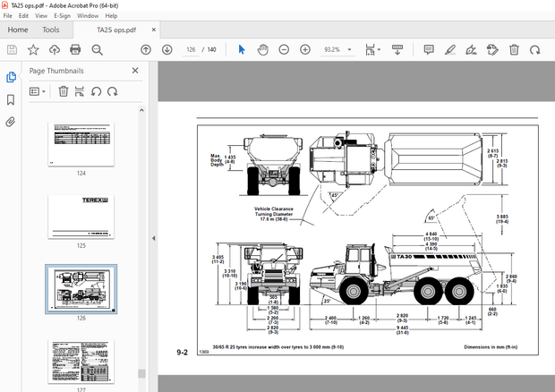
Task: Zoom out with the minus icon
Action: (284, 50)
